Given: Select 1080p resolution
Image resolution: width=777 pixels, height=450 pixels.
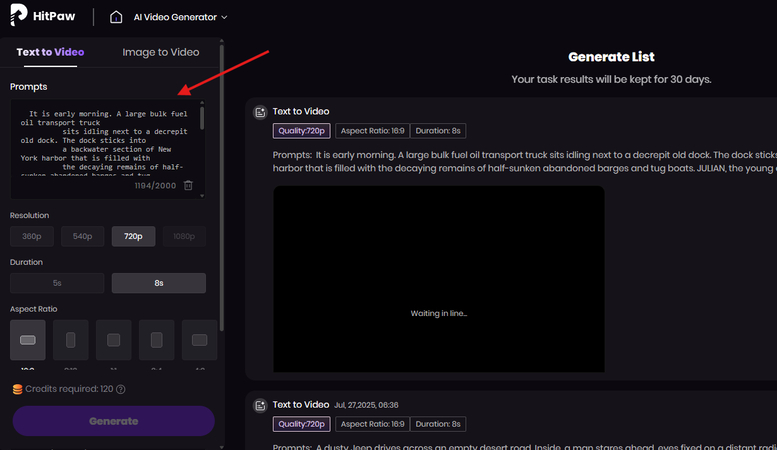Looking at the screenshot, I should 184,236.
